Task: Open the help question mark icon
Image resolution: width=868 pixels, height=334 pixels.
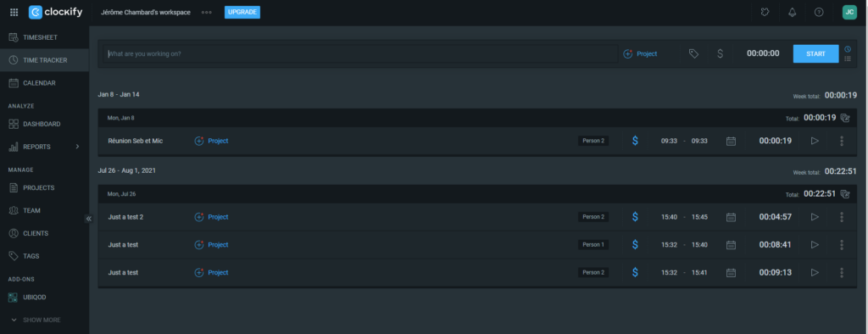Action: coord(819,12)
